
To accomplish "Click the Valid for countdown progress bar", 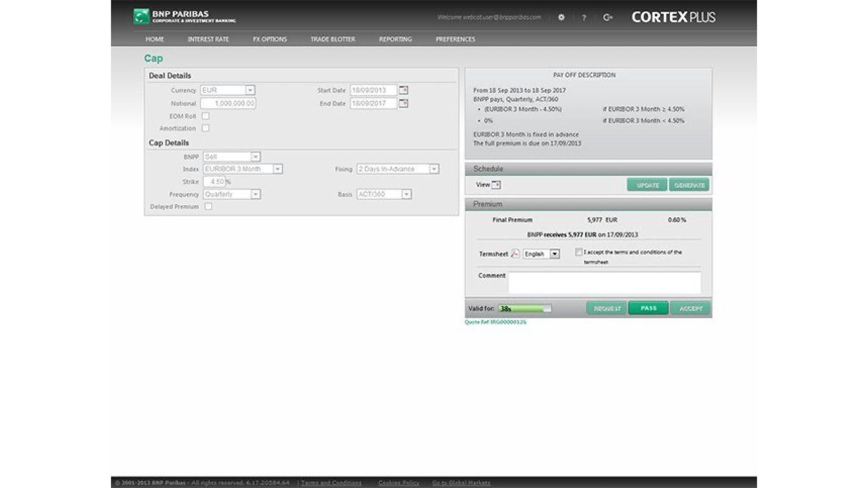I will [x=525, y=309].
